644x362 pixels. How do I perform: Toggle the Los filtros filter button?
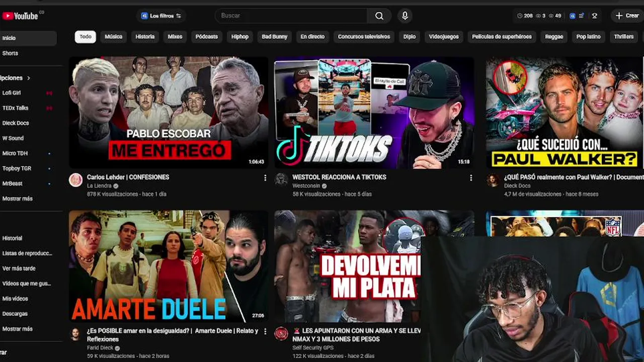coord(161,16)
